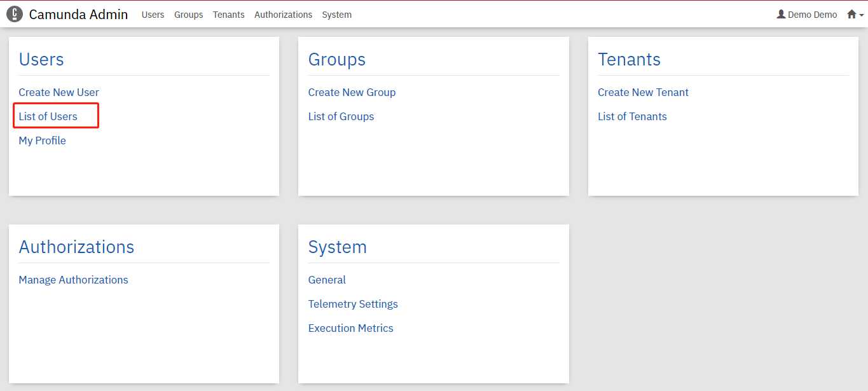
Task: Click the Users card heading
Action: coord(41,59)
